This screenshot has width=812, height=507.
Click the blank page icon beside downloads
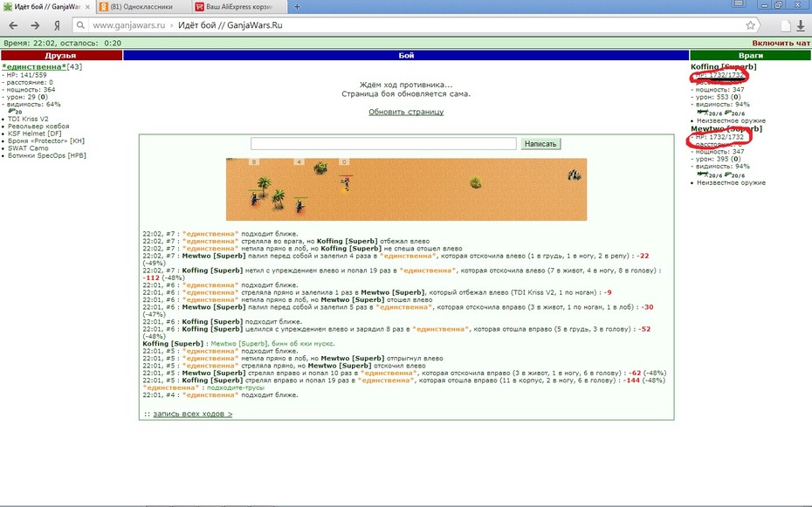pyautogui.click(x=786, y=26)
